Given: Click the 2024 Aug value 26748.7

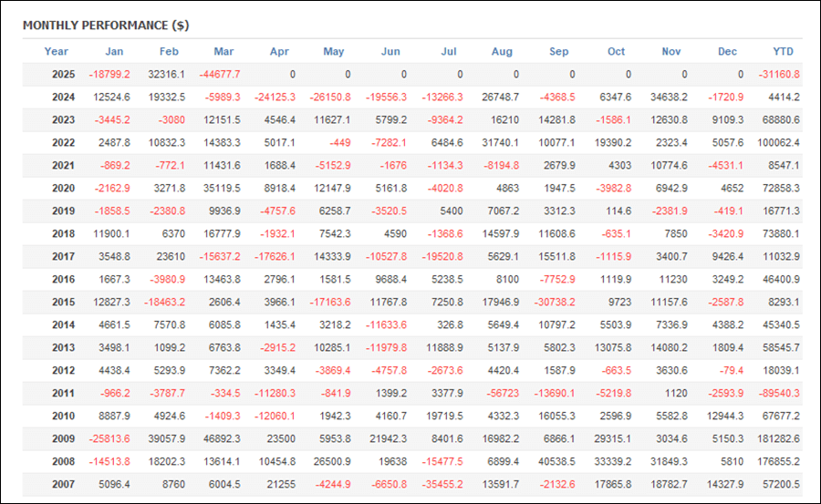Looking at the screenshot, I should point(500,97).
